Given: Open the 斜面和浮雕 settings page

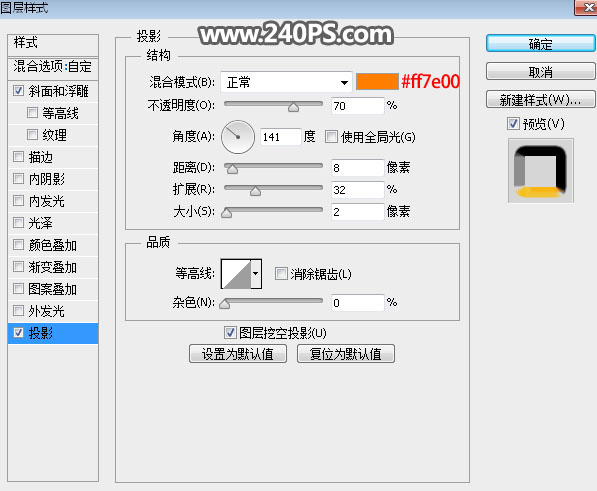Looking at the screenshot, I should (x=59, y=91).
